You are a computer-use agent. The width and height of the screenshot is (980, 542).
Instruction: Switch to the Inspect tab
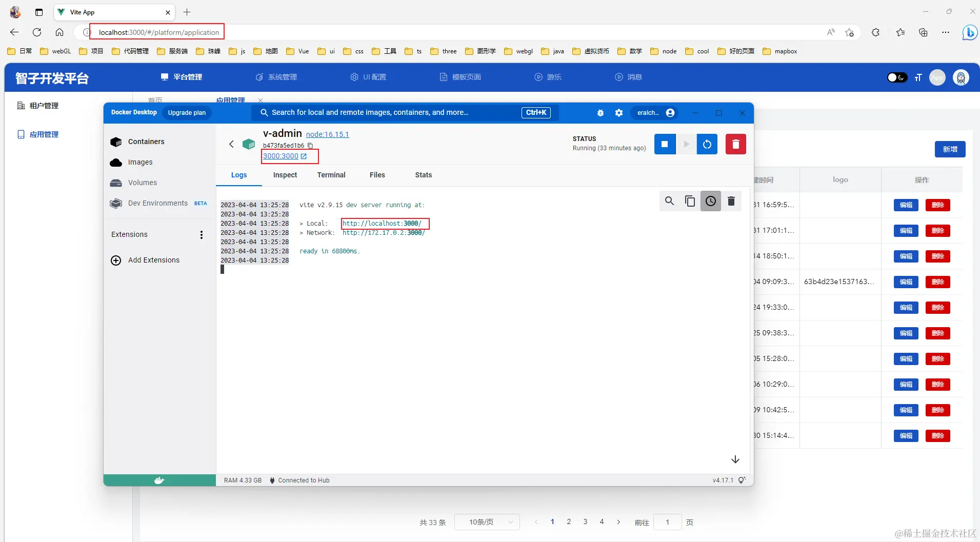pyautogui.click(x=285, y=175)
